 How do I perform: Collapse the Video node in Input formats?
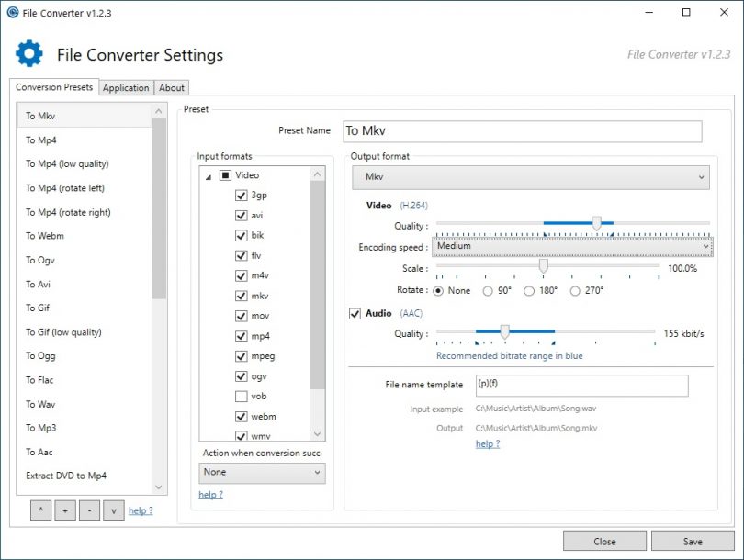tap(209, 174)
